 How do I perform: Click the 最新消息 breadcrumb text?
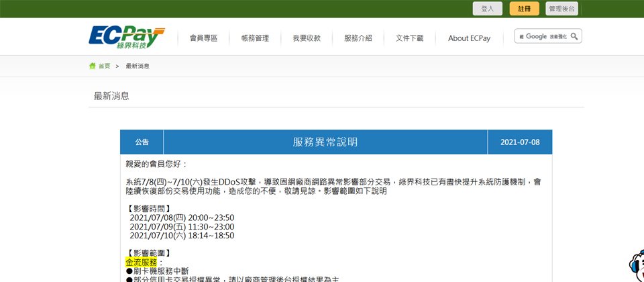point(138,66)
